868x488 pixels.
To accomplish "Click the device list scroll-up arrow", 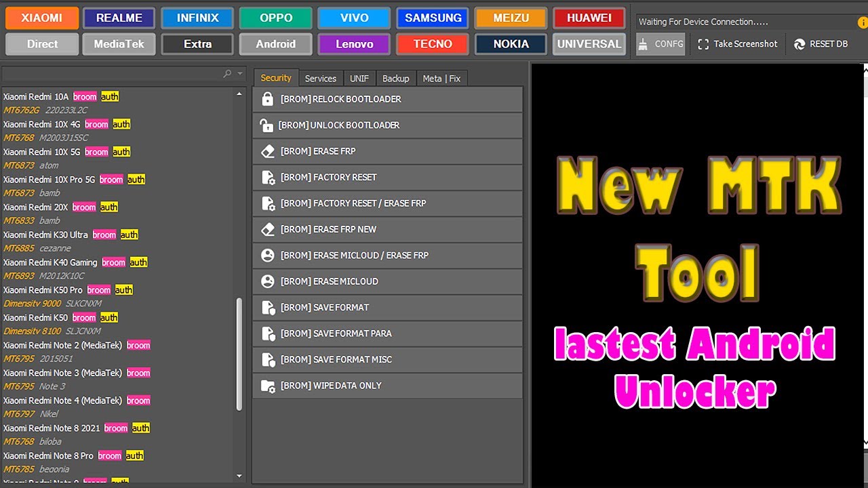I will (x=239, y=94).
